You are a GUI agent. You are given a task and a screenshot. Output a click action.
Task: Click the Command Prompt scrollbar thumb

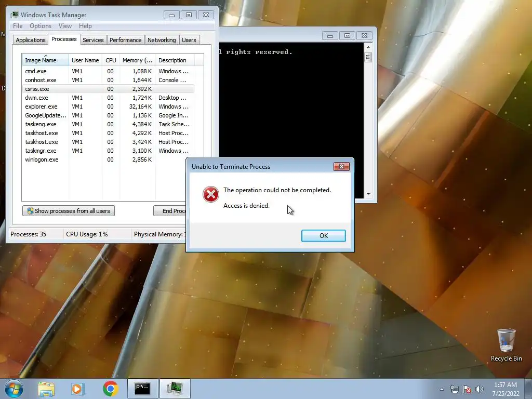coord(368,57)
